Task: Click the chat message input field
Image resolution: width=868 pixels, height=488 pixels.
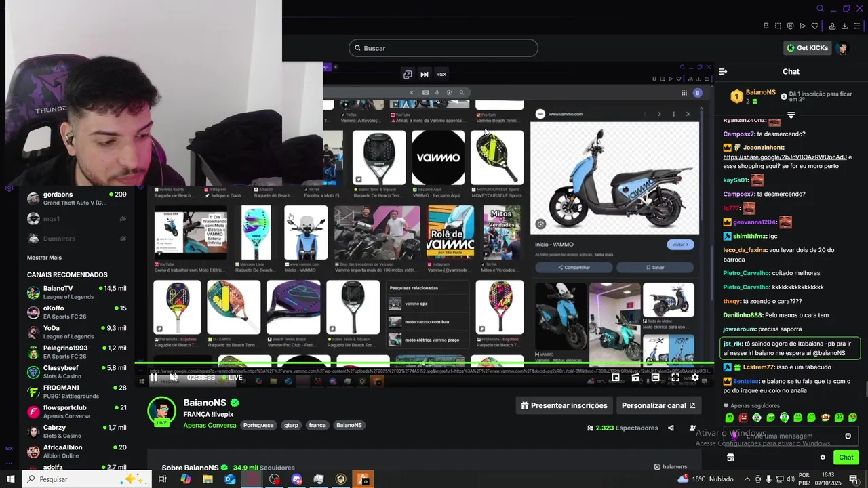Action: [x=791, y=436]
